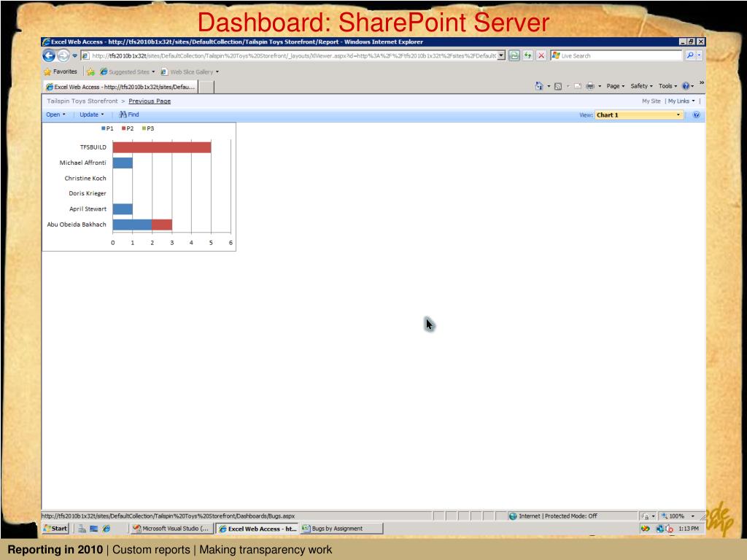747x560 pixels.
Task: Open the Tools menu
Action: [667, 86]
